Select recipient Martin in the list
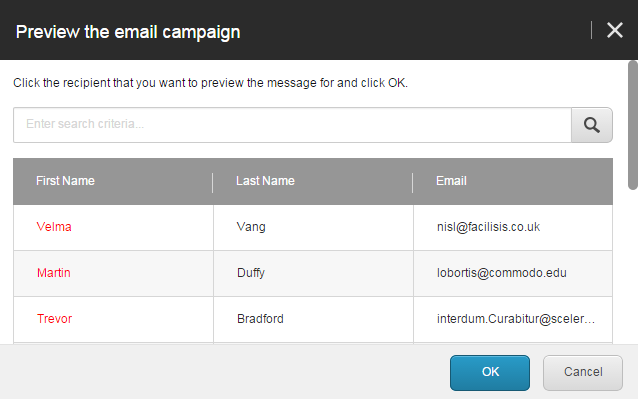Image resolution: width=638 pixels, height=399 pixels. (x=54, y=273)
